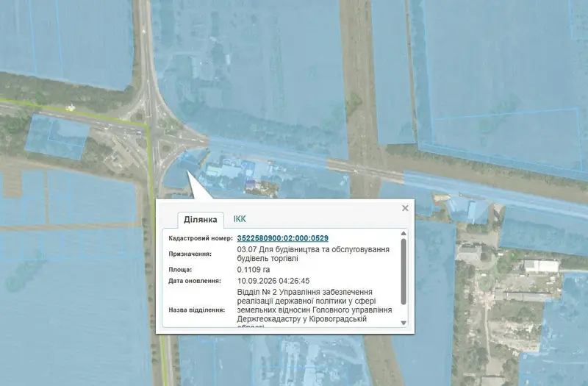
Task: Switch to the Ділянка tab
Action: click(x=200, y=220)
